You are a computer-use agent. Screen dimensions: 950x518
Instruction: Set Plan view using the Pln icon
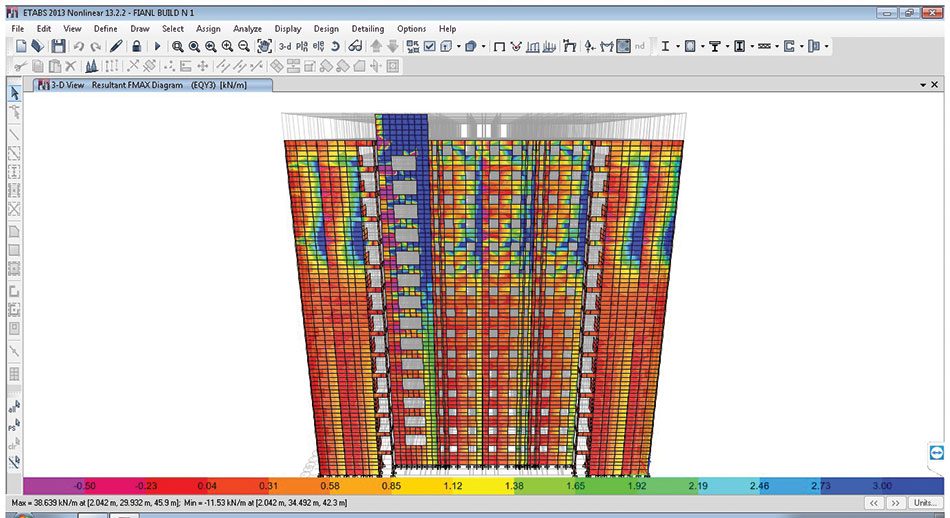tap(302, 46)
